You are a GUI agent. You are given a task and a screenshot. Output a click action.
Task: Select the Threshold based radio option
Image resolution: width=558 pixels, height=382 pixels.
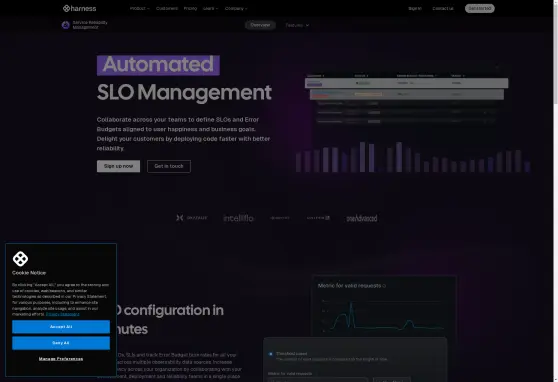pyautogui.click(x=270, y=354)
